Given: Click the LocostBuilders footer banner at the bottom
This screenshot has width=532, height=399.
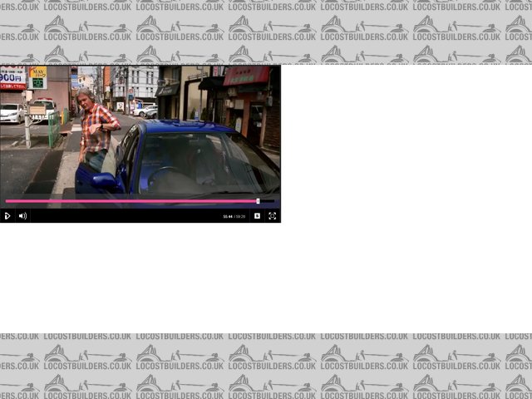Looking at the screenshot, I should coord(266,366).
